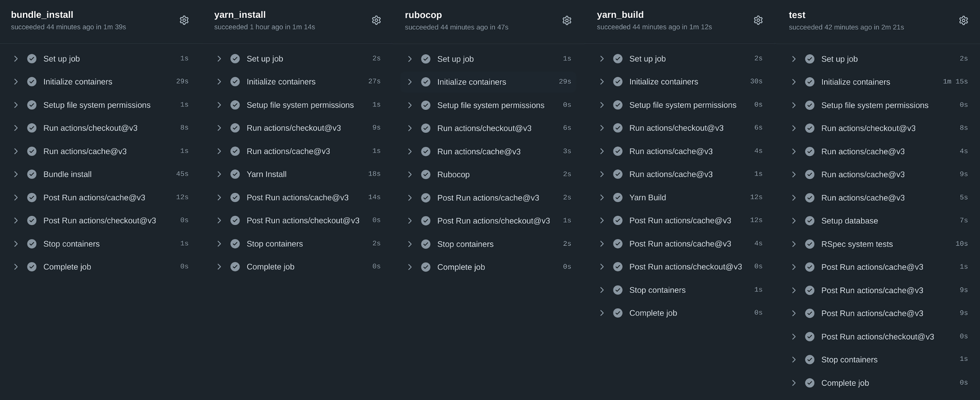Click success check icon beside Setup database

coord(810,221)
